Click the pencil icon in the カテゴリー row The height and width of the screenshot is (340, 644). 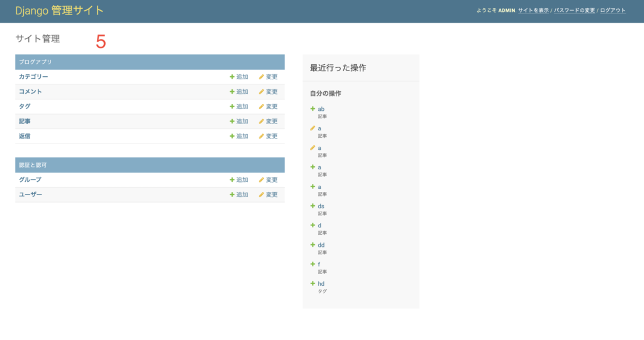tap(261, 77)
